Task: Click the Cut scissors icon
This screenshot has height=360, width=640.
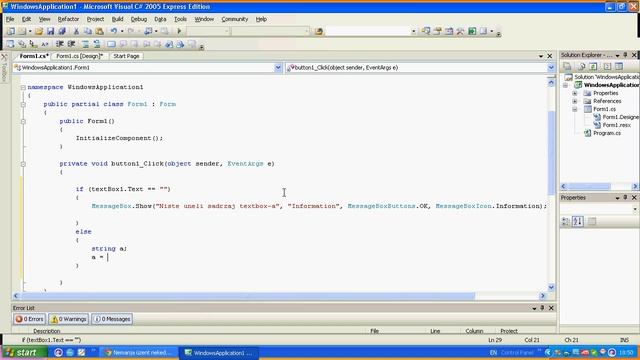Action: click(76, 31)
